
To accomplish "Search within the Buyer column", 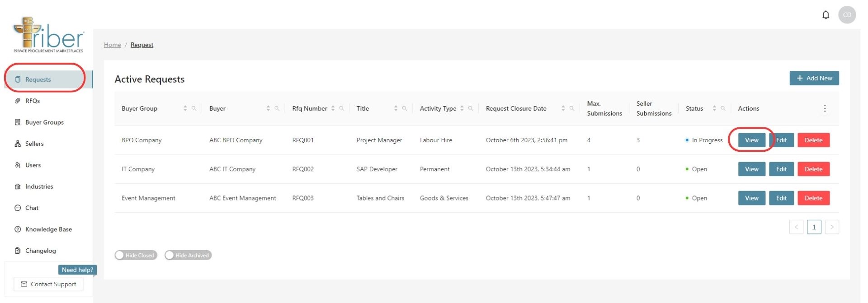I will (277, 108).
